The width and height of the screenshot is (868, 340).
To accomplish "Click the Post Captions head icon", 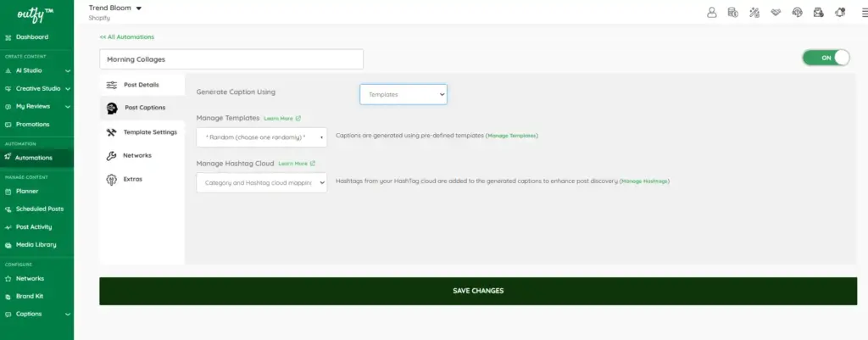I will tap(112, 108).
